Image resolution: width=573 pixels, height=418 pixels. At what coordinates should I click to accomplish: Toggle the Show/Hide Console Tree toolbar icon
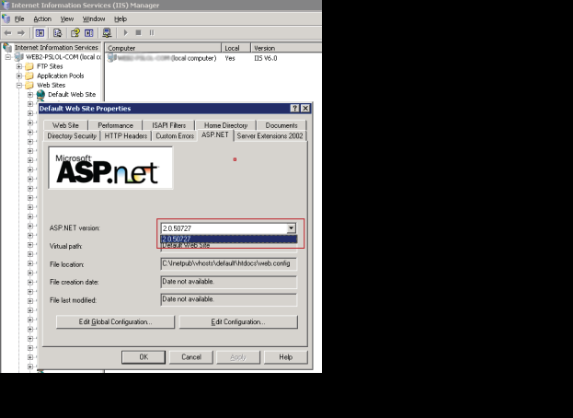(x=39, y=33)
